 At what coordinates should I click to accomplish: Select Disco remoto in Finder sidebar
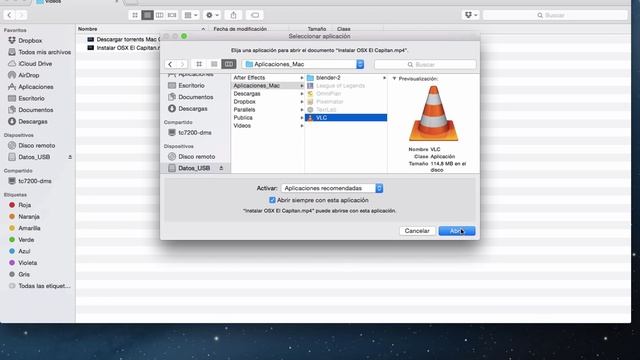[38, 145]
